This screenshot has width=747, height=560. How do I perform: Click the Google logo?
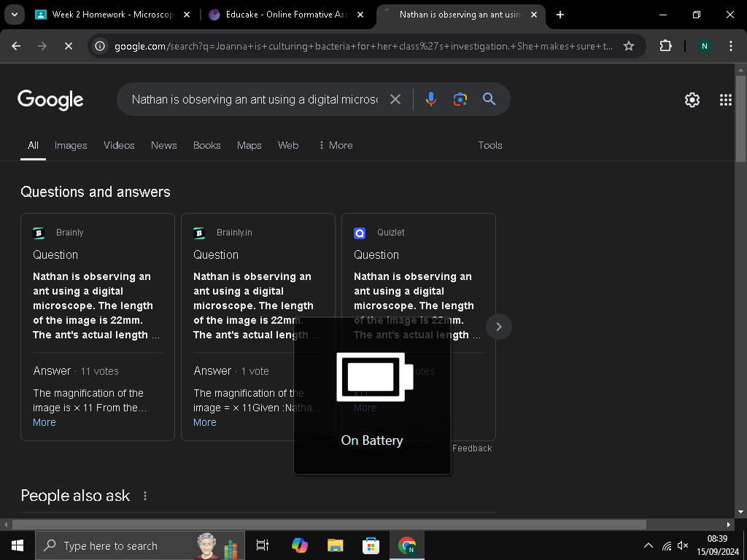coord(50,100)
